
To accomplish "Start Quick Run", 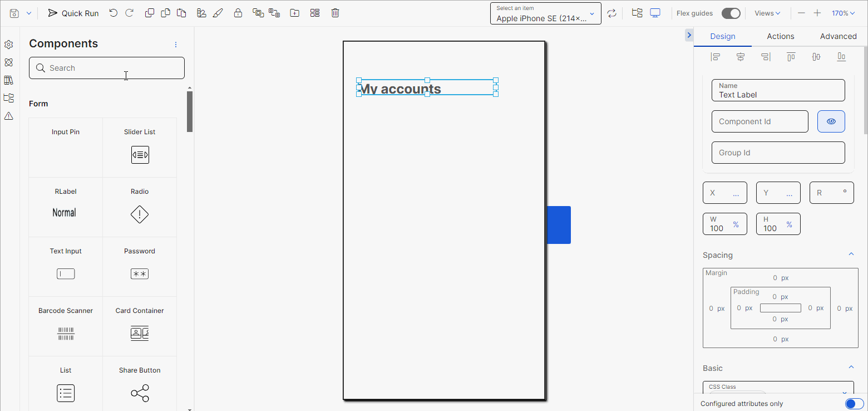I will click(73, 13).
